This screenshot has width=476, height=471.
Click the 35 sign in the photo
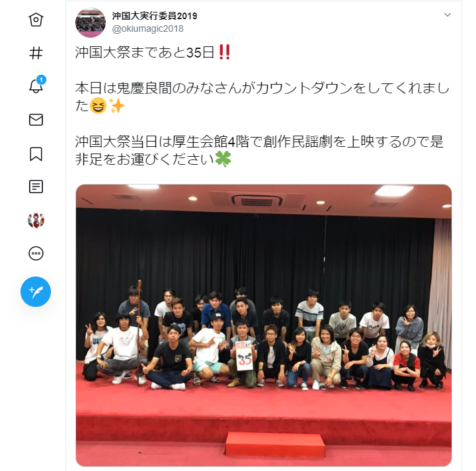pyautogui.click(x=245, y=359)
